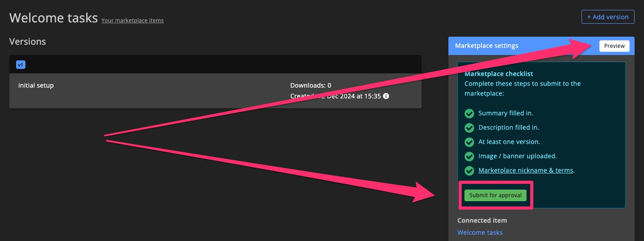Click the Connected item label
This screenshot has width=644, height=241.
(x=482, y=220)
